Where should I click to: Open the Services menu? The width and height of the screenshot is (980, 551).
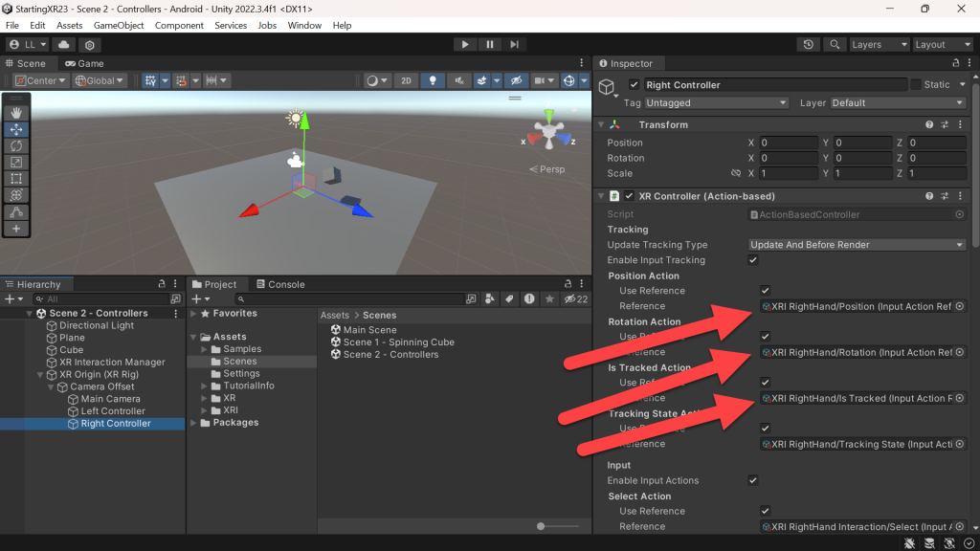231,26
